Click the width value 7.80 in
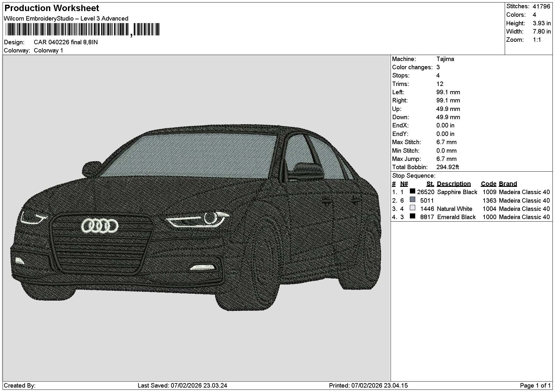555x392 pixels. click(542, 31)
